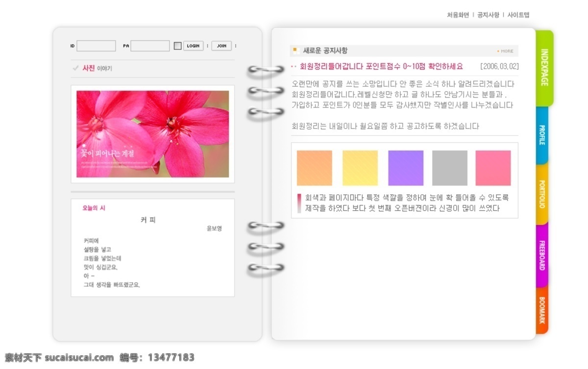Select the purple color swatch
Image resolution: width=588 pixels, height=369 pixels.
(x=406, y=168)
